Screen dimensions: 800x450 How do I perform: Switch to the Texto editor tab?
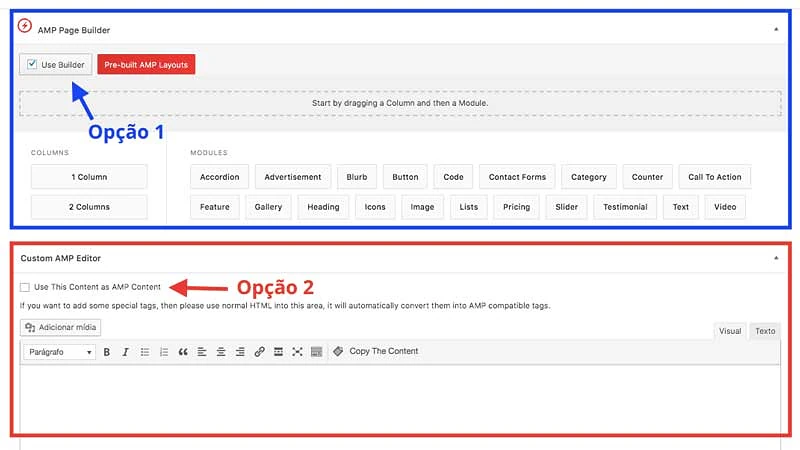point(765,331)
